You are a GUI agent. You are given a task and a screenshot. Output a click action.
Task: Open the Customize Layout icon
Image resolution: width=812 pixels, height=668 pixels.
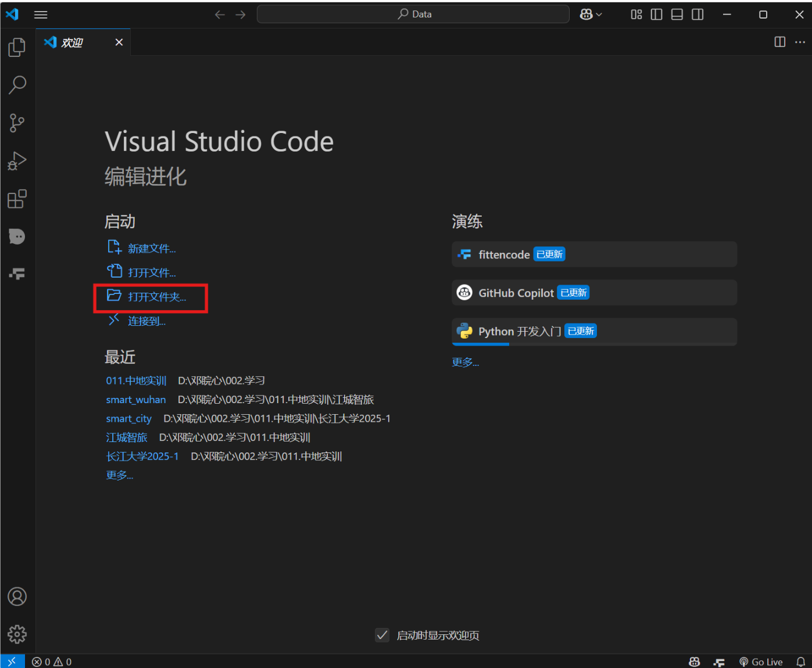pyautogui.click(x=636, y=15)
